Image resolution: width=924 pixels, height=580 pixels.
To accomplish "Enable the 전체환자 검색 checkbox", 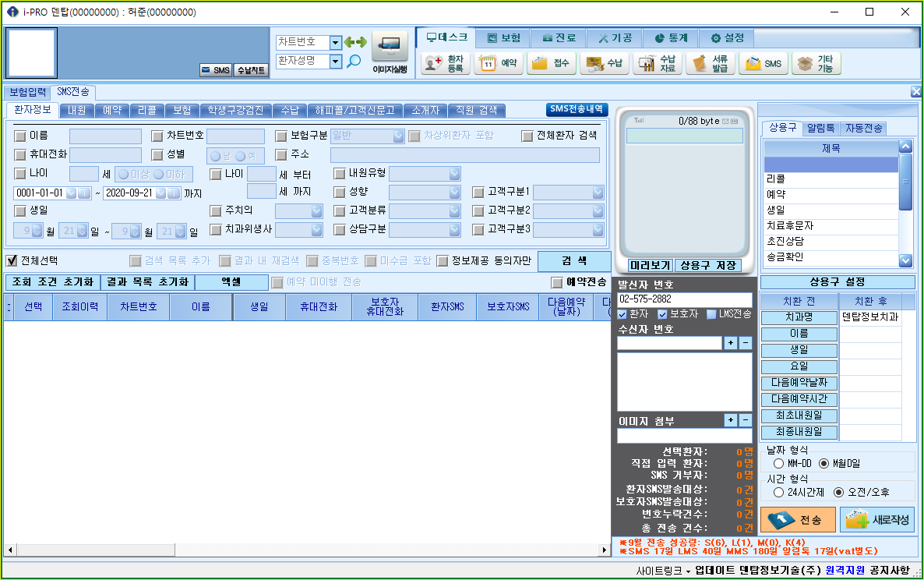I will tap(527, 136).
